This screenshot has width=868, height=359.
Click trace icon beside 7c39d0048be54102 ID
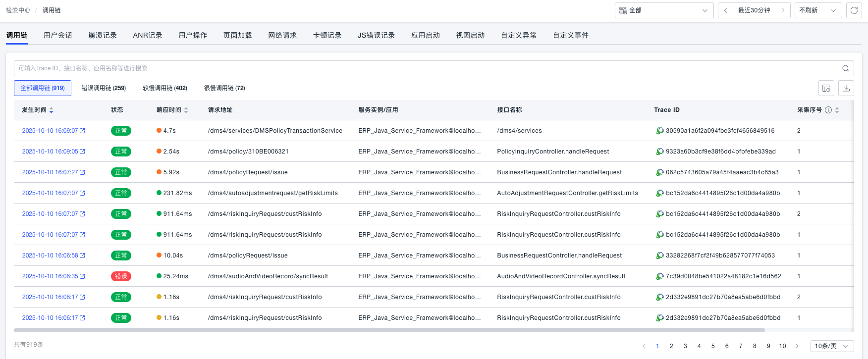(x=660, y=276)
